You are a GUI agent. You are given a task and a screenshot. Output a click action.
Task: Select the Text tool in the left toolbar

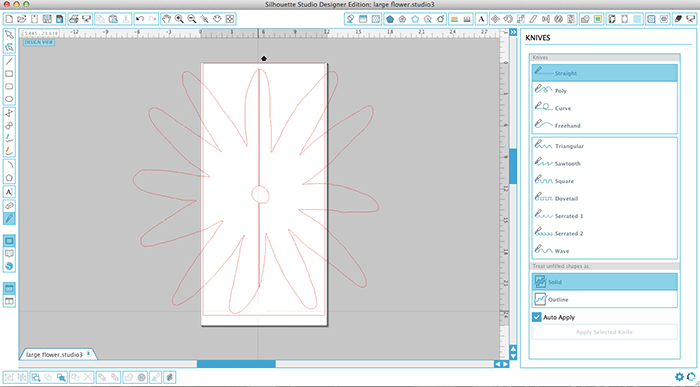pos(9,192)
